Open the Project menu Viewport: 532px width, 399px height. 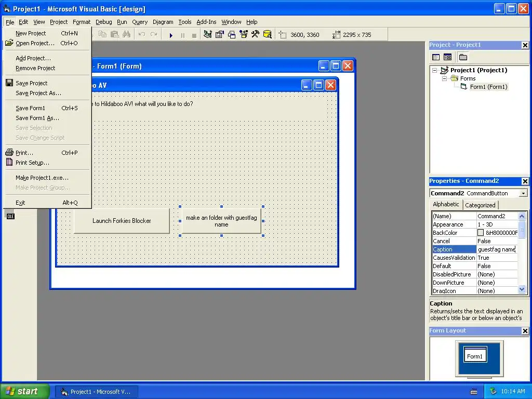click(x=59, y=22)
